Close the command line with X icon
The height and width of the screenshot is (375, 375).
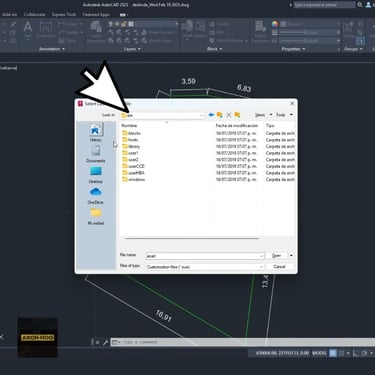(98, 342)
